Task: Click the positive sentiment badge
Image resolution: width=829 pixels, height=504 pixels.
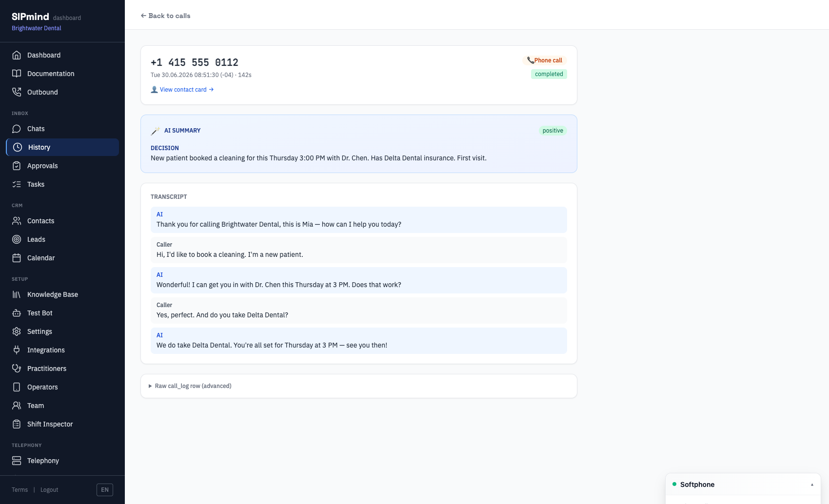Action: tap(553, 131)
